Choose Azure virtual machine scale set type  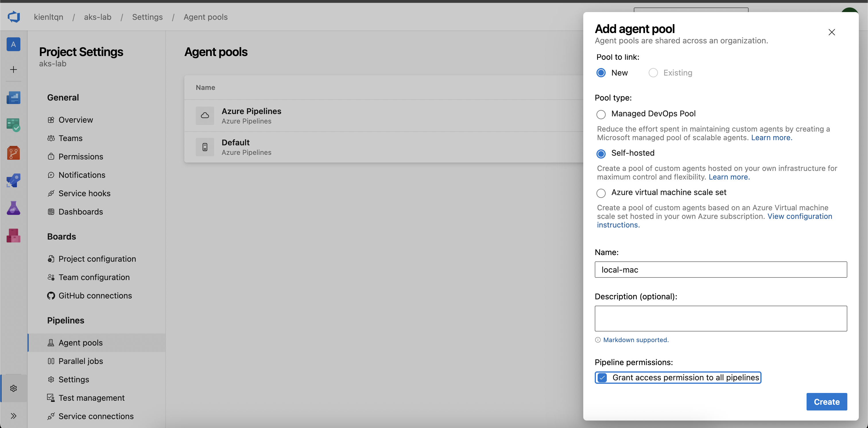click(x=601, y=193)
